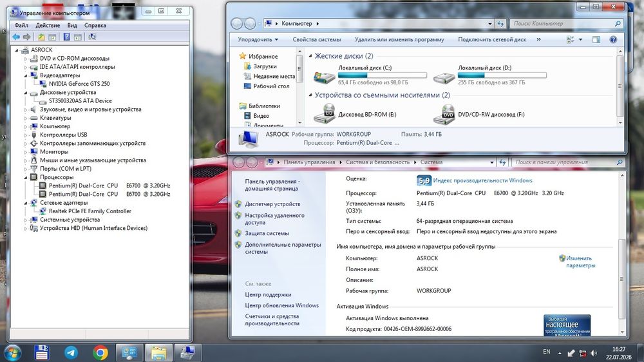Open Дополнительные параметры системы link
Image resolution: width=644 pixels, height=362 pixels.
(283, 248)
